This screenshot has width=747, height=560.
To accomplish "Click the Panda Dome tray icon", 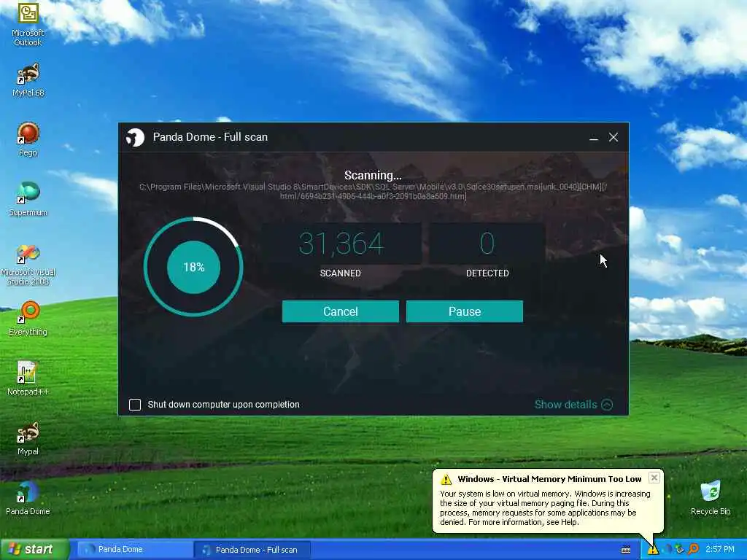I will 668,550.
